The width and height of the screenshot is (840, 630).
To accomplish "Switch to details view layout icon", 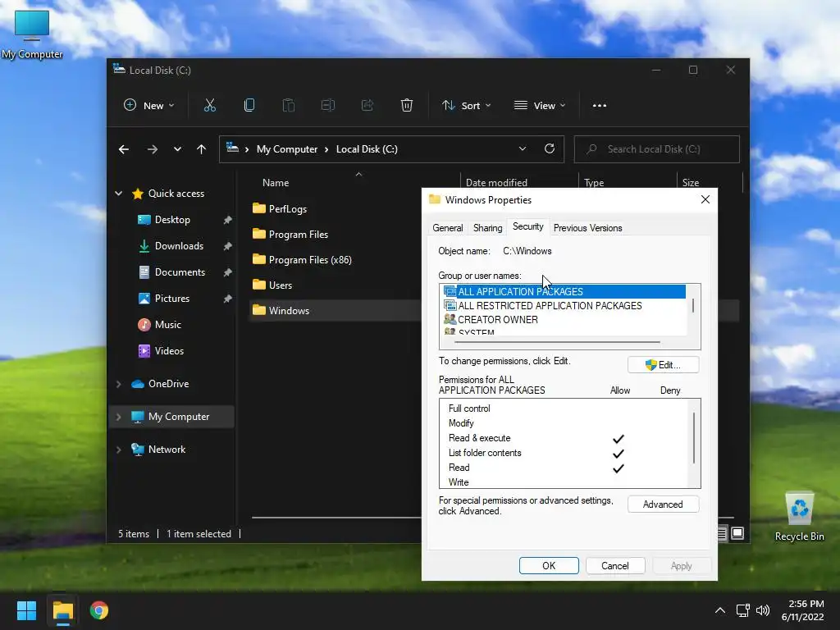I will 722,533.
